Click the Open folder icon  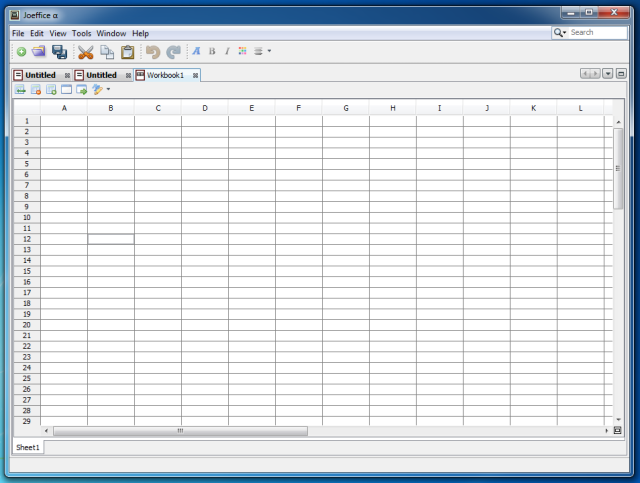[39, 51]
